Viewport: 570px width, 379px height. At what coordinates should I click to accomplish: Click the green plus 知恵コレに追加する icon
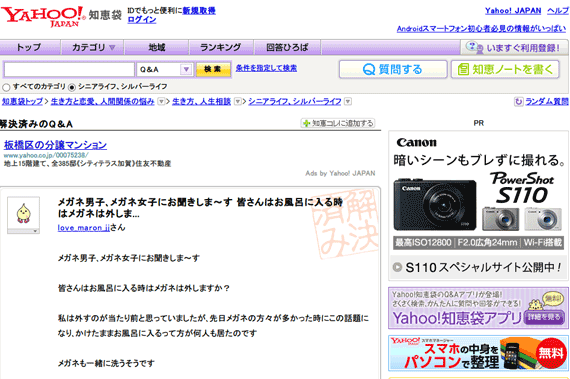tap(306, 124)
